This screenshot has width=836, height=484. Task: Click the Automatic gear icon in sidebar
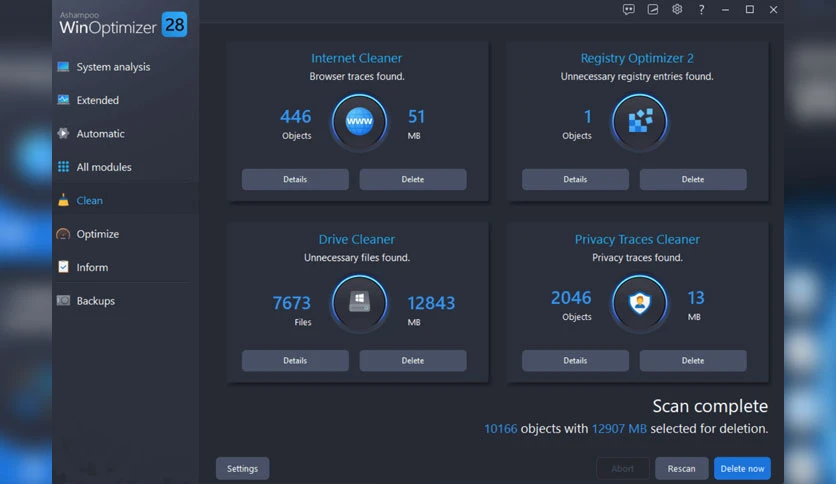point(63,133)
